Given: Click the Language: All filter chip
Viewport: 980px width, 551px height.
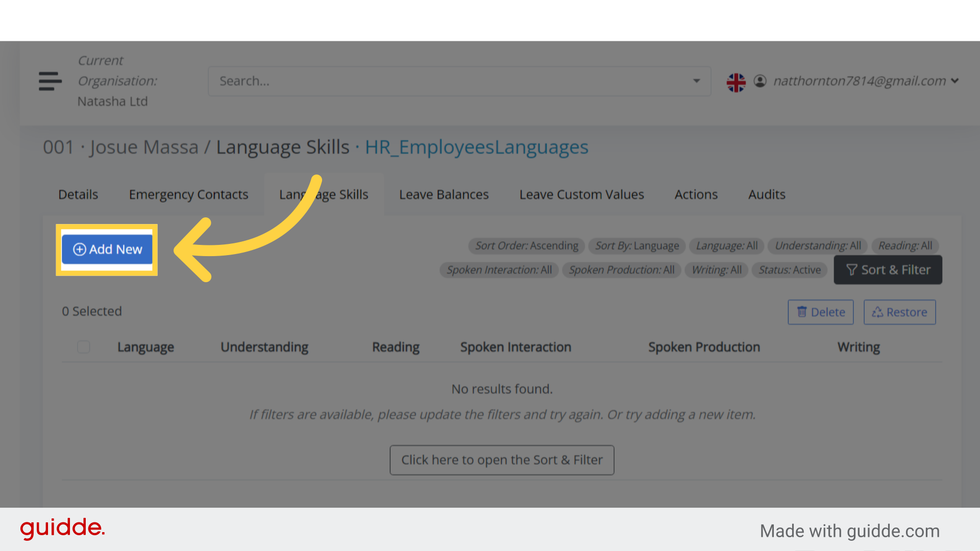Looking at the screenshot, I should pos(727,246).
